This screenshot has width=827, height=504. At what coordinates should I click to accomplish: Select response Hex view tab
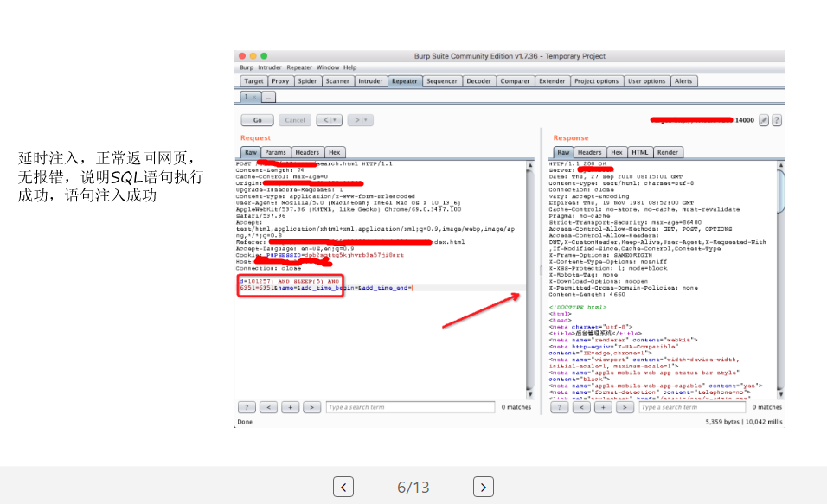(617, 152)
